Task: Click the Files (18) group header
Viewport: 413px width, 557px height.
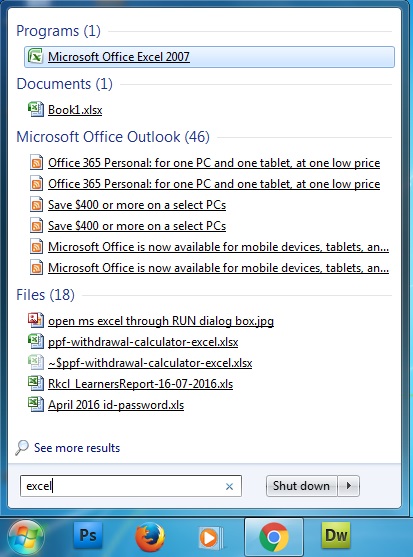Action: pos(45,295)
